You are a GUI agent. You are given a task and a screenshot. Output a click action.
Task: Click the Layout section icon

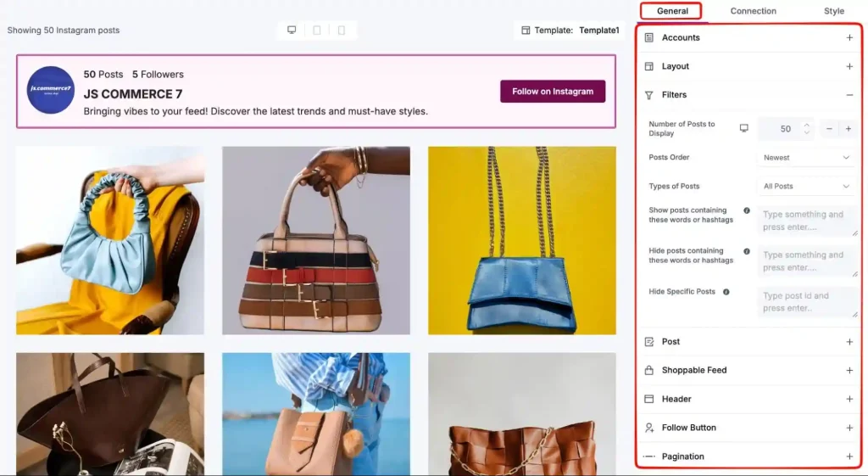pos(648,66)
